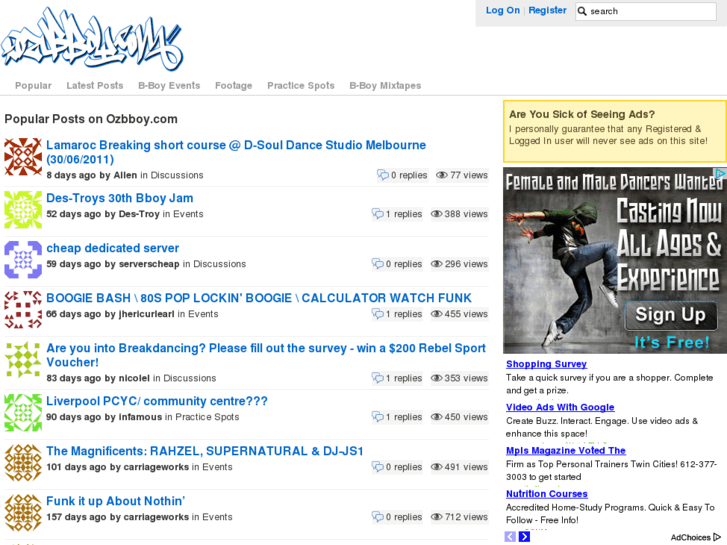The image size is (727, 545).
Task: Click replies bubble icon on BOOGIE BASH post
Action: [x=378, y=314]
